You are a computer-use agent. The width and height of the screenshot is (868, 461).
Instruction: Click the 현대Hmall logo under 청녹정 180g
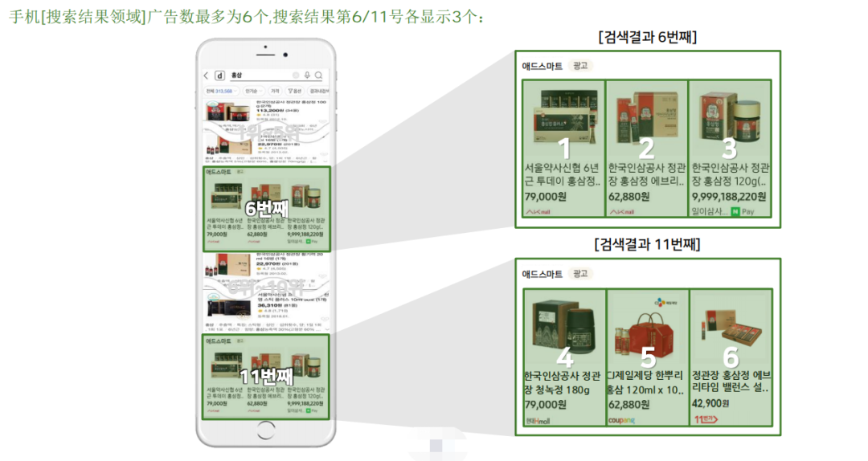pos(538,421)
